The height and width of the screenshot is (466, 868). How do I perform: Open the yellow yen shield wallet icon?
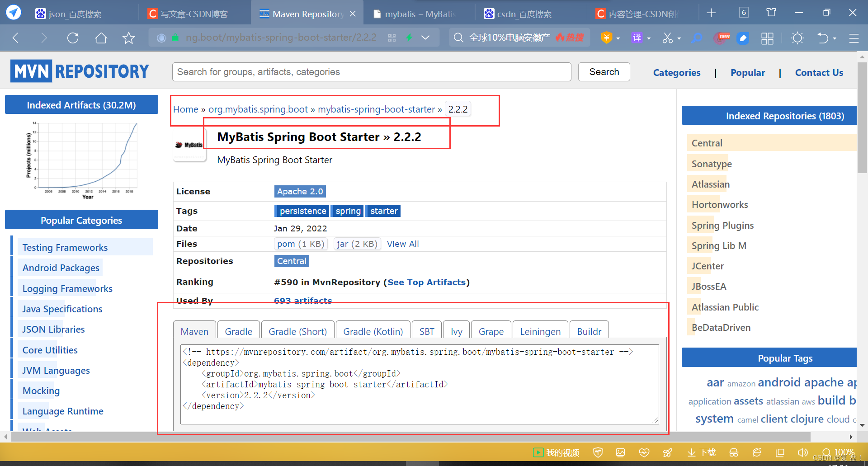[x=606, y=38]
